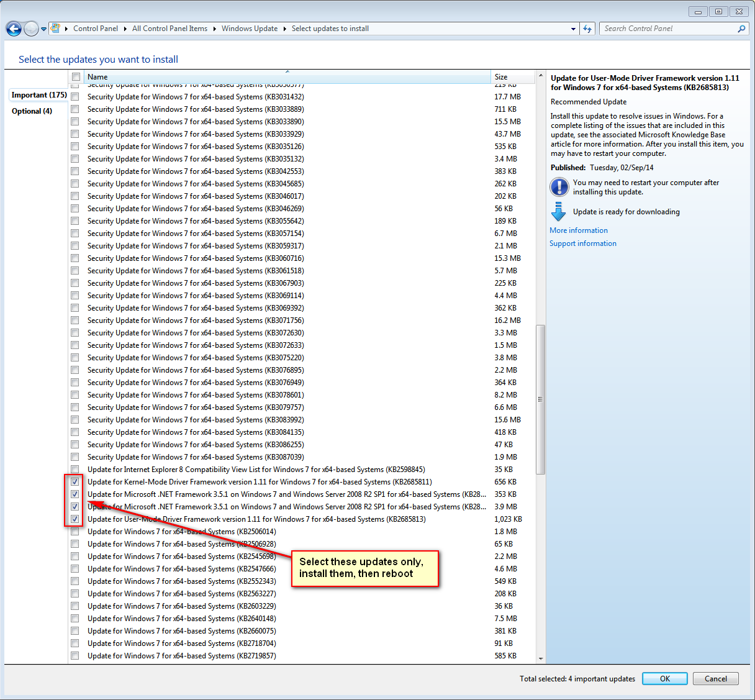Click the search magnifier icon
755x700 pixels.
(x=741, y=29)
